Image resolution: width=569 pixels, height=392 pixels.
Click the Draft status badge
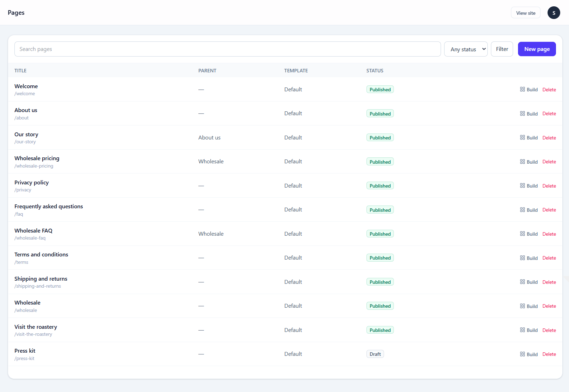(375, 354)
